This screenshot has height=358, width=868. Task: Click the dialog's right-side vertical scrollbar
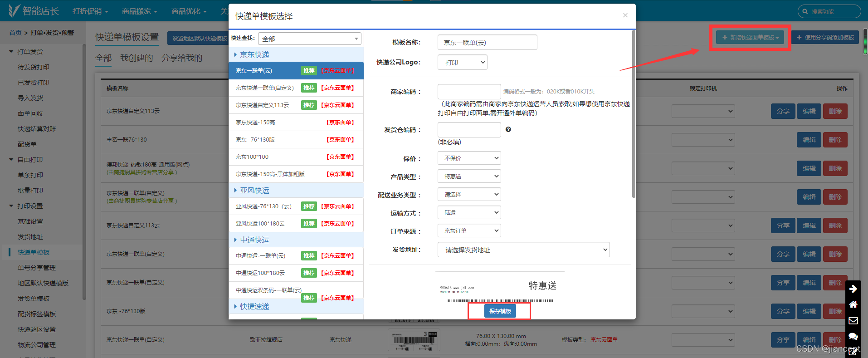click(x=634, y=114)
